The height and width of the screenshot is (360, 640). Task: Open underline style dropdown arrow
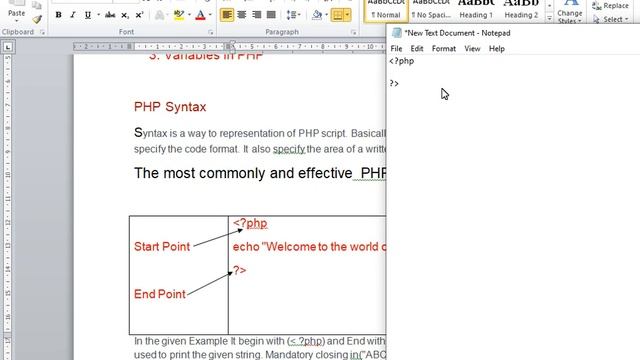pyautogui.click(x=98, y=15)
